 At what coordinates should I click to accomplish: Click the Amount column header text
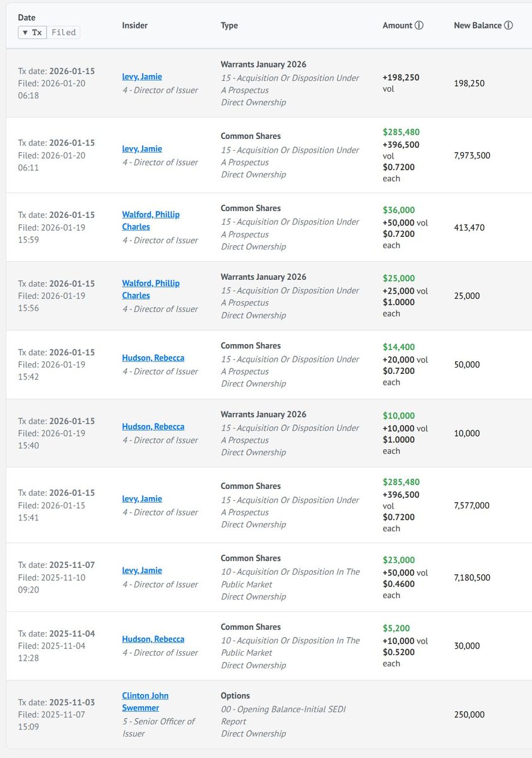click(x=397, y=26)
